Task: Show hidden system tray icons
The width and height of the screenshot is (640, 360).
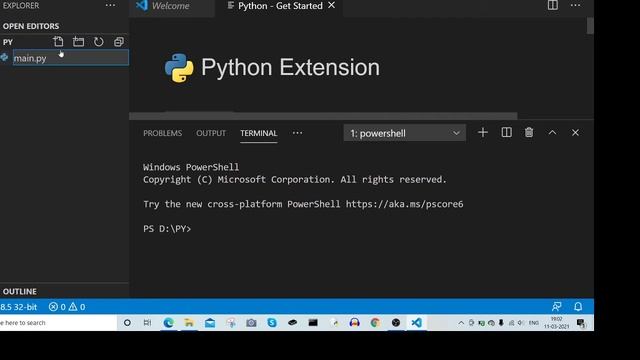Action: (461, 323)
